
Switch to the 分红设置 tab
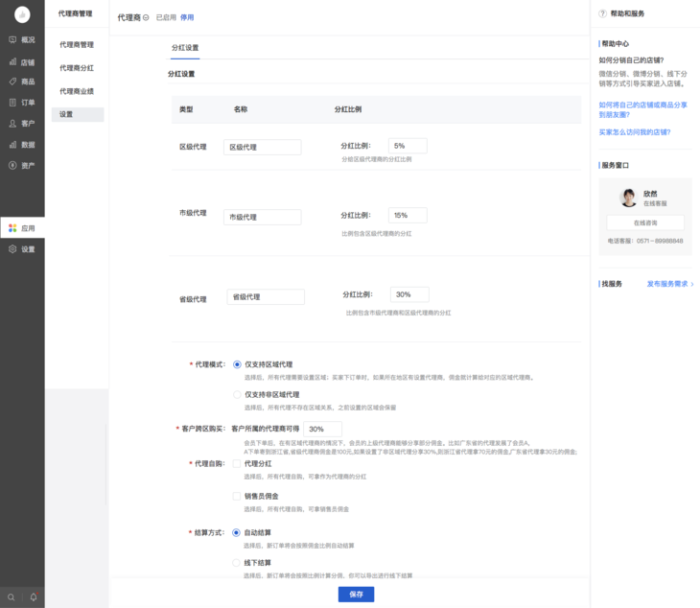(x=185, y=48)
